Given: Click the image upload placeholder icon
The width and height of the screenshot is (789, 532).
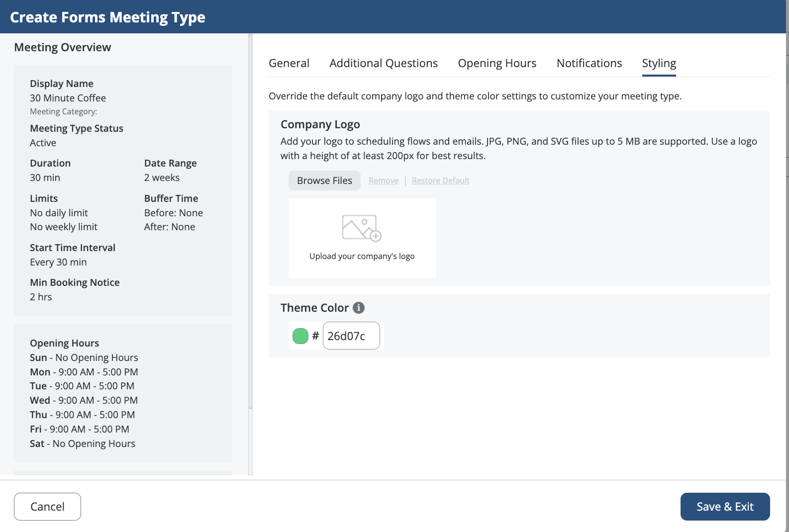Looking at the screenshot, I should 362,228.
